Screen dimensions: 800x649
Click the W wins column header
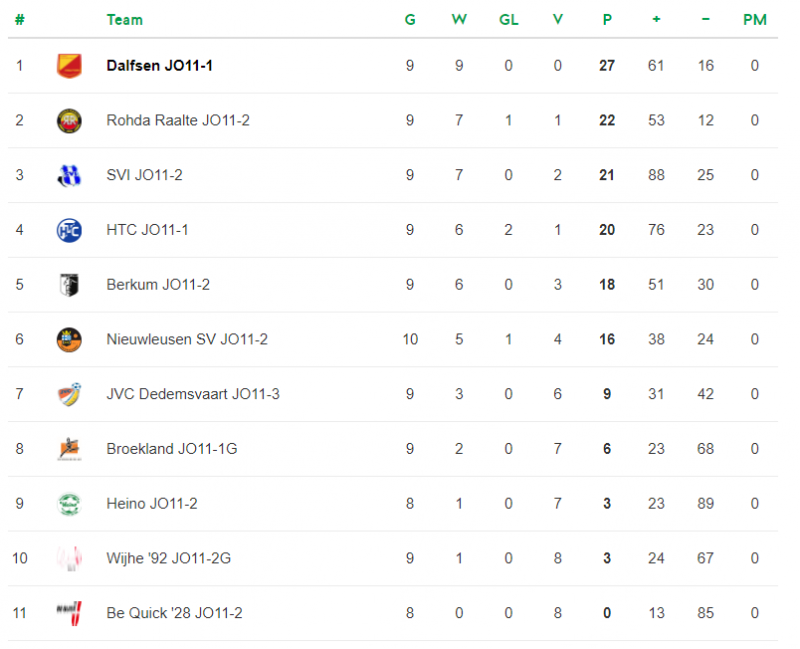tap(459, 20)
